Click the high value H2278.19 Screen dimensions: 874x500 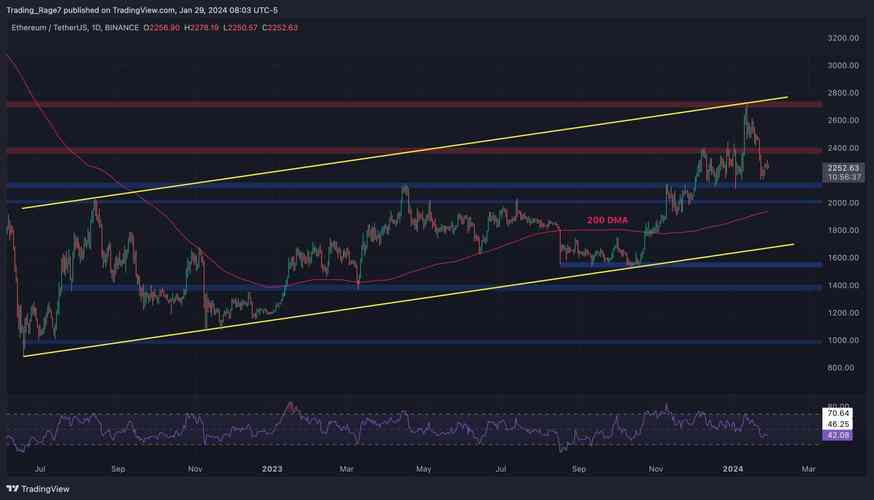point(201,27)
